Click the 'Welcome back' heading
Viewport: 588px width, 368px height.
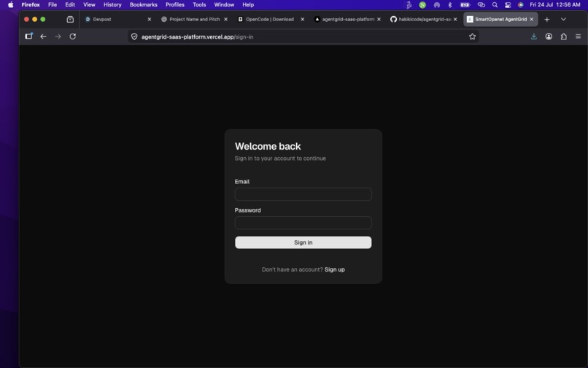[x=268, y=146]
